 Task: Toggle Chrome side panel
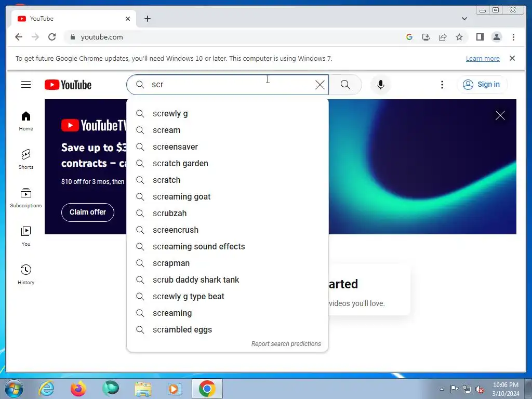point(480,37)
